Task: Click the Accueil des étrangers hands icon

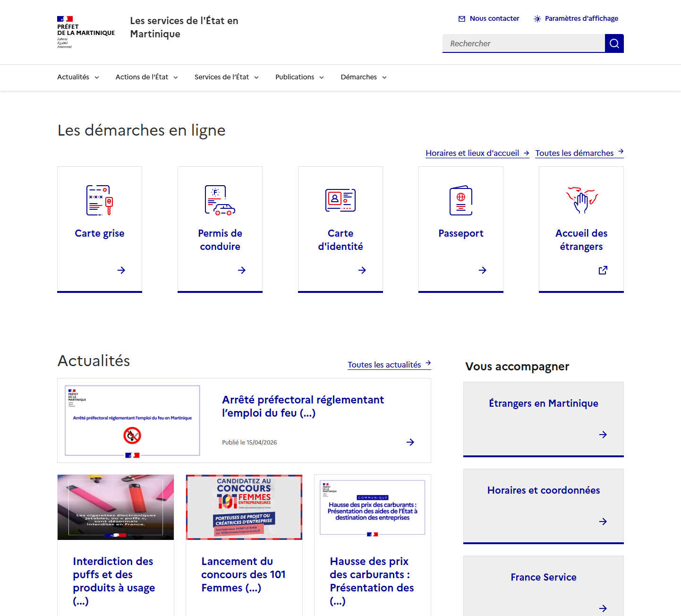Action: pyautogui.click(x=582, y=200)
